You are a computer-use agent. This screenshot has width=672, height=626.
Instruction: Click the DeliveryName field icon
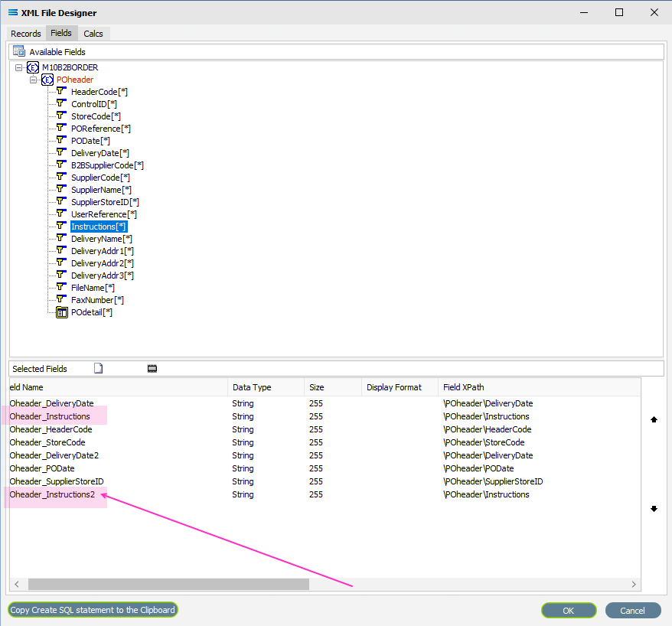[x=61, y=238]
